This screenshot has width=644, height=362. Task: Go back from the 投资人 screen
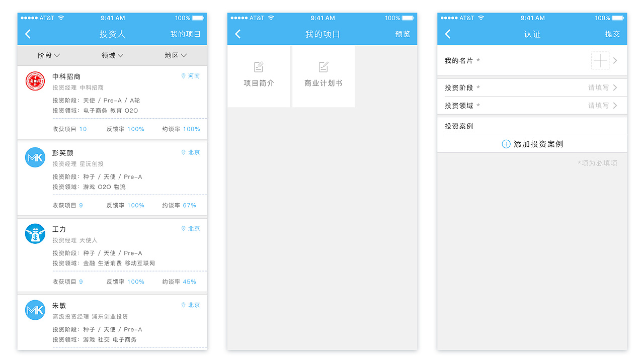pos(28,34)
